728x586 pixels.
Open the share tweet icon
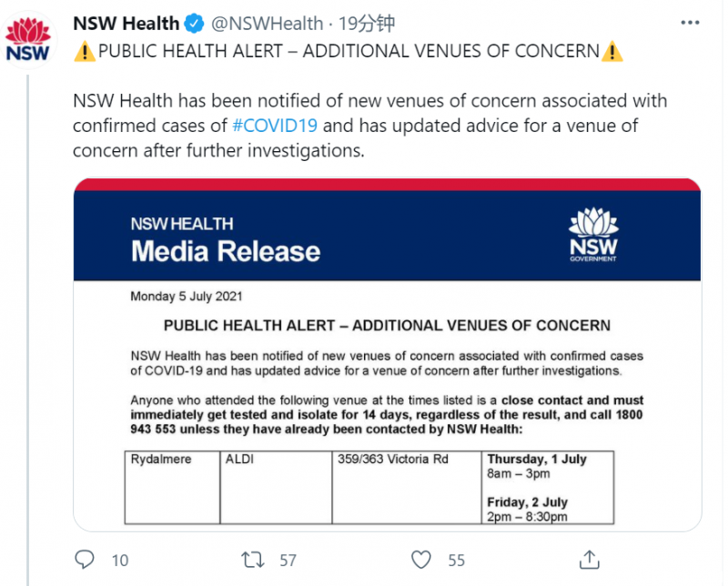click(x=589, y=560)
